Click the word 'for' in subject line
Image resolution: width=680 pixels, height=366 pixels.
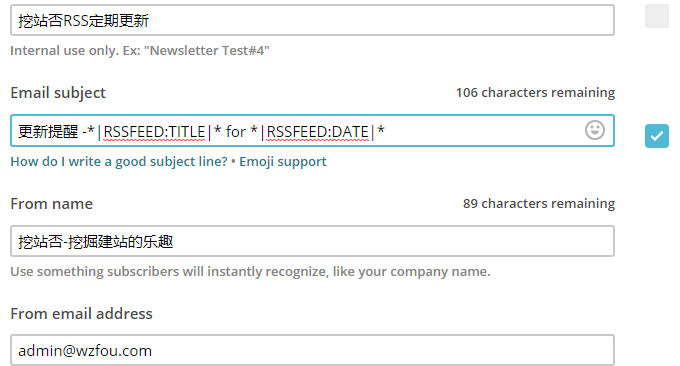click(x=235, y=131)
